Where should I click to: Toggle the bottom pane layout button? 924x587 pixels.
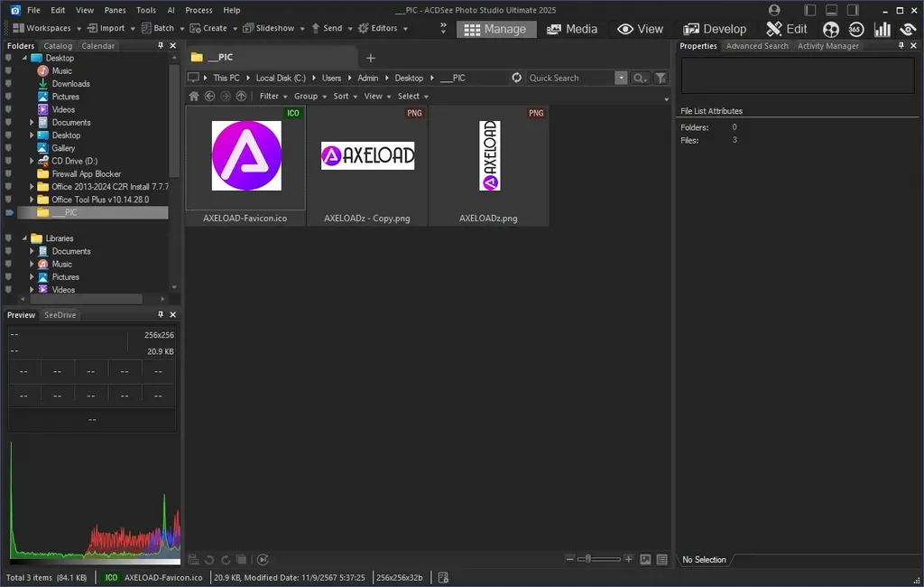pos(831,10)
